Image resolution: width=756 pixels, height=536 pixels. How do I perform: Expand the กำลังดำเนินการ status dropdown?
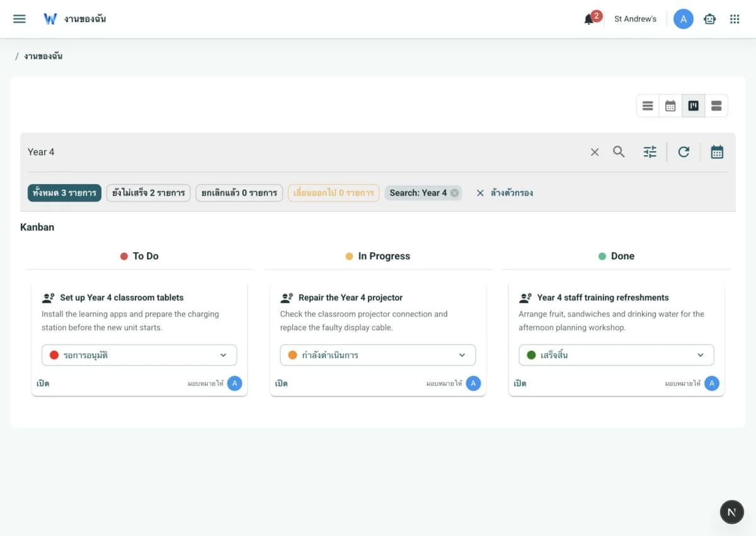378,355
